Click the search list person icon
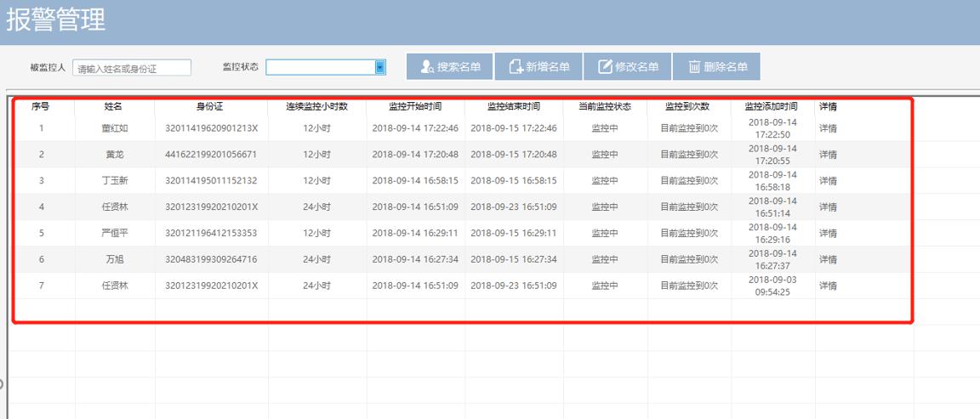 click(428, 67)
